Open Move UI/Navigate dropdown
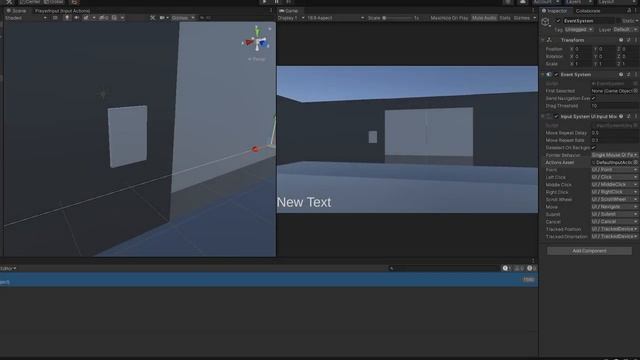The image size is (640, 360). (x=615, y=207)
